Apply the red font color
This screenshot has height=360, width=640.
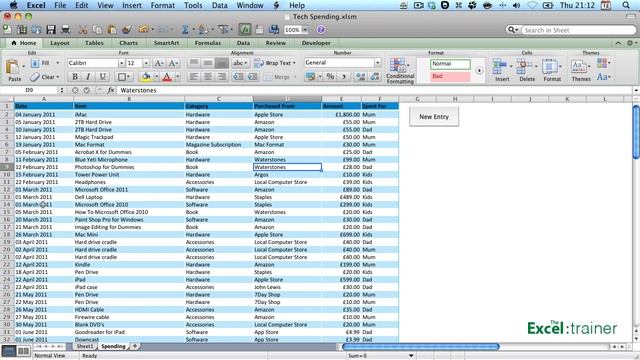point(167,77)
